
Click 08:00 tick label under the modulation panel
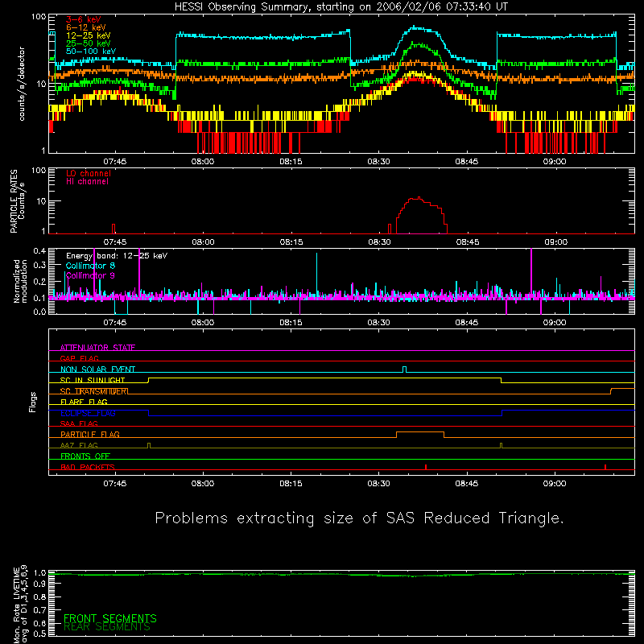point(203,323)
